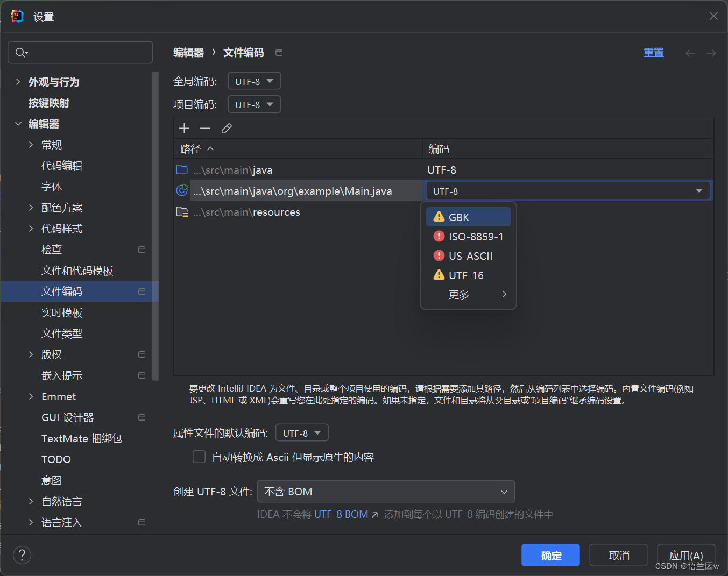This screenshot has width=728, height=576.
Task: Click project marker icon next to 版权
Action: 142,354
